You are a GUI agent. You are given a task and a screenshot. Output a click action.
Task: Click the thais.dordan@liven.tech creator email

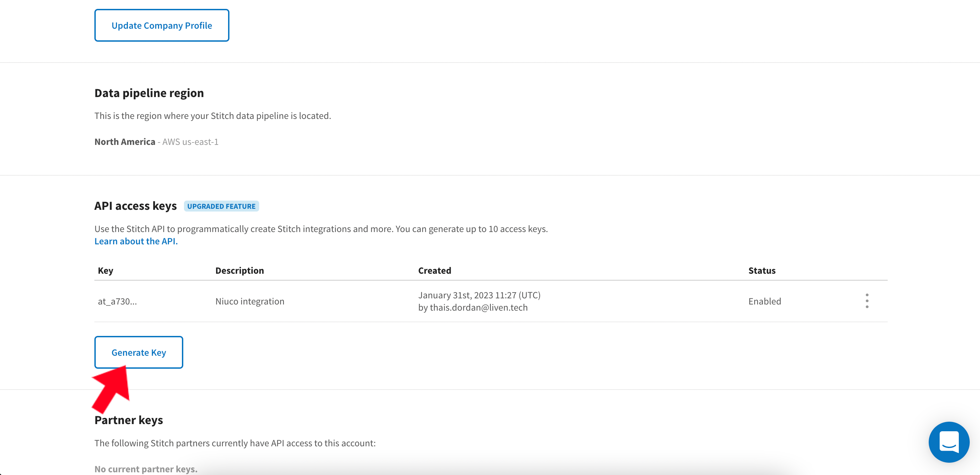479,307
